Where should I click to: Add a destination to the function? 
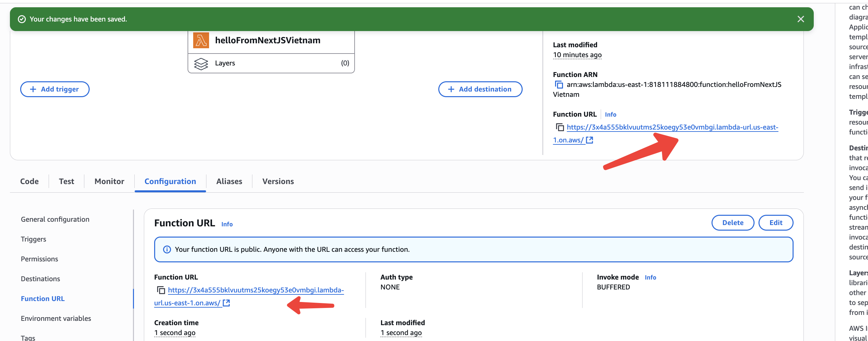click(x=480, y=89)
